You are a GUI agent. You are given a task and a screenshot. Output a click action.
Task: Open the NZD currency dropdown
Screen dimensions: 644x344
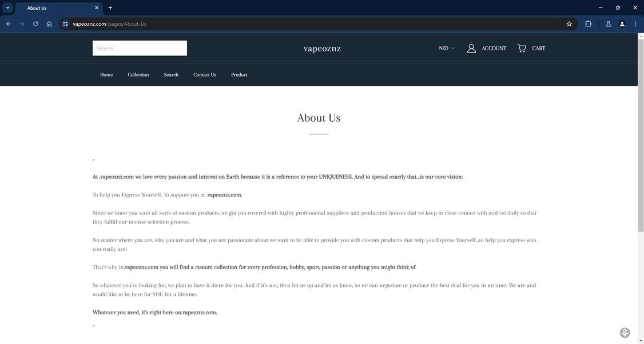pyautogui.click(x=447, y=48)
